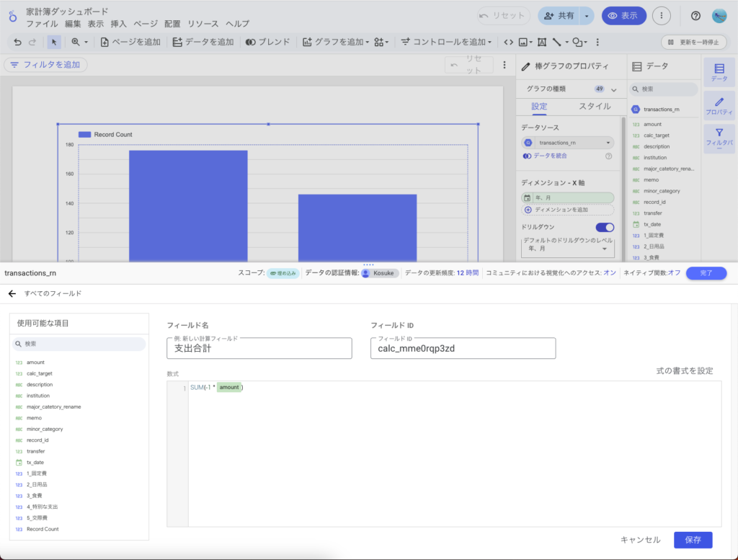Click the undo arrow in the toolbar
The width and height of the screenshot is (738, 560).
pos(17,42)
